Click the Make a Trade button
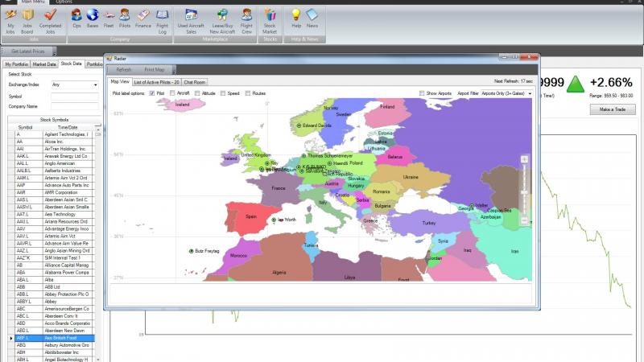 pyautogui.click(x=613, y=109)
